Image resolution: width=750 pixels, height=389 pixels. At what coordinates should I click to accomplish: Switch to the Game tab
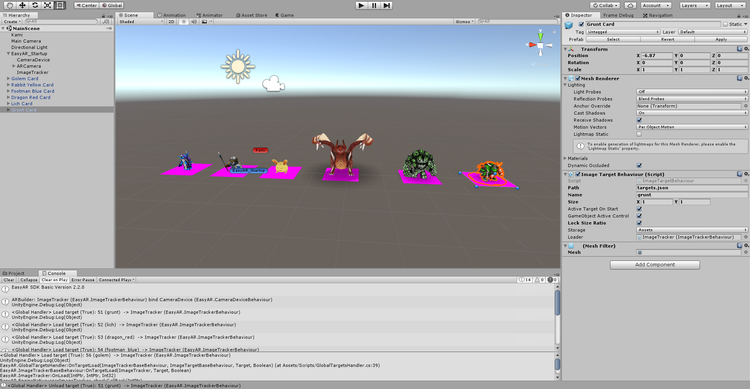pyautogui.click(x=285, y=15)
